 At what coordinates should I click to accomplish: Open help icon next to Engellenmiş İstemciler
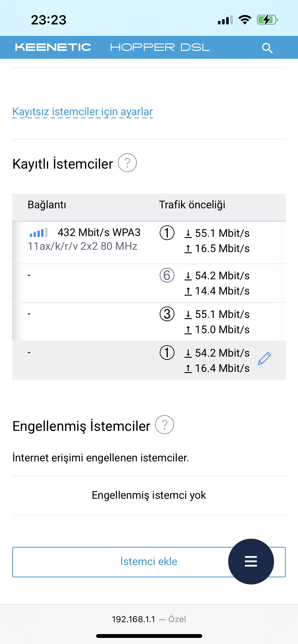pos(165,425)
